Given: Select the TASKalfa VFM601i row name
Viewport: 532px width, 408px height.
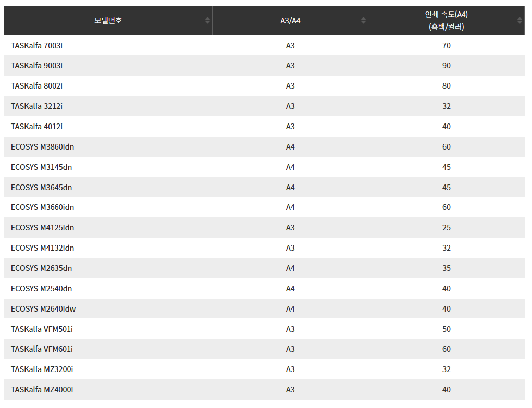Looking at the screenshot, I should point(42,349).
